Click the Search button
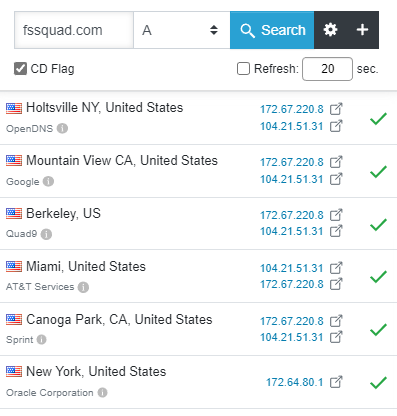397x416 pixels. [x=272, y=30]
